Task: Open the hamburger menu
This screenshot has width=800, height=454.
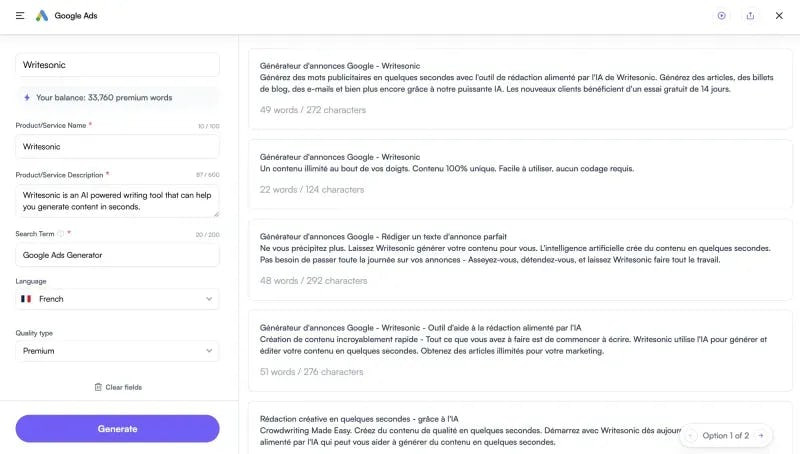Action: pos(20,16)
